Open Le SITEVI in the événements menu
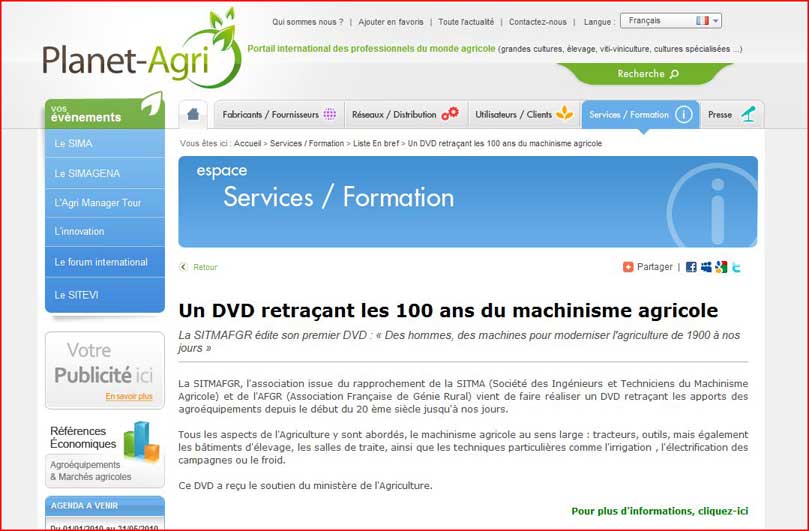 point(105,295)
